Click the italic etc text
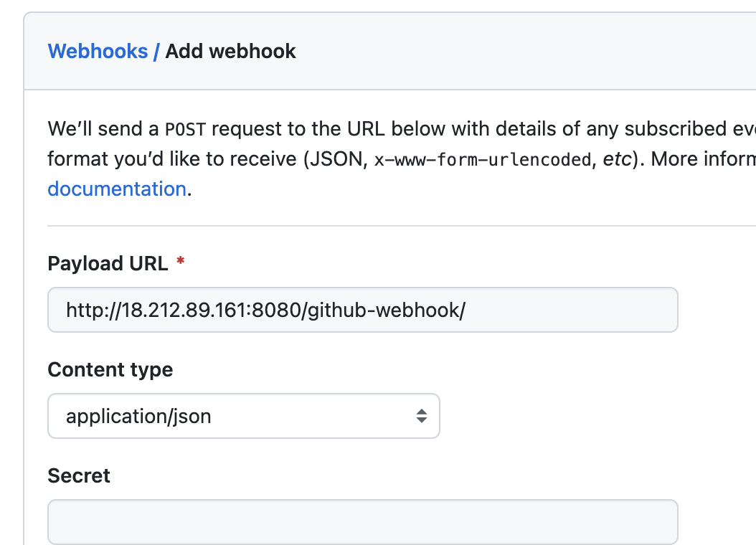Screen dimensions: 756x545 [617, 158]
